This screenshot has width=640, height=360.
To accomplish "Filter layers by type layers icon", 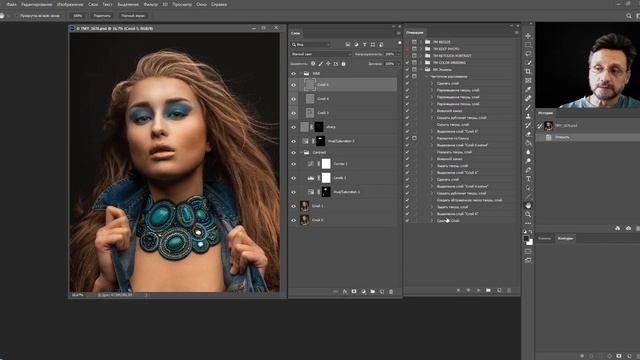I will point(364,44).
